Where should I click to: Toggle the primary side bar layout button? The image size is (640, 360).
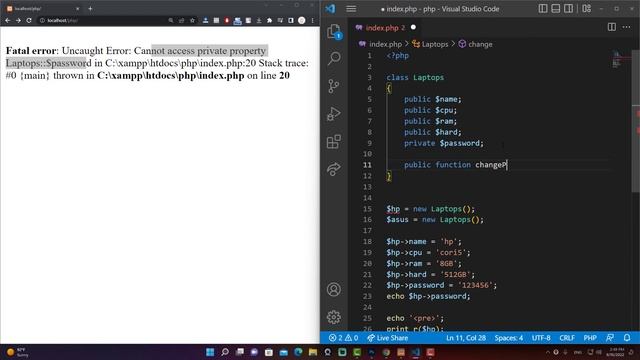(x=543, y=9)
